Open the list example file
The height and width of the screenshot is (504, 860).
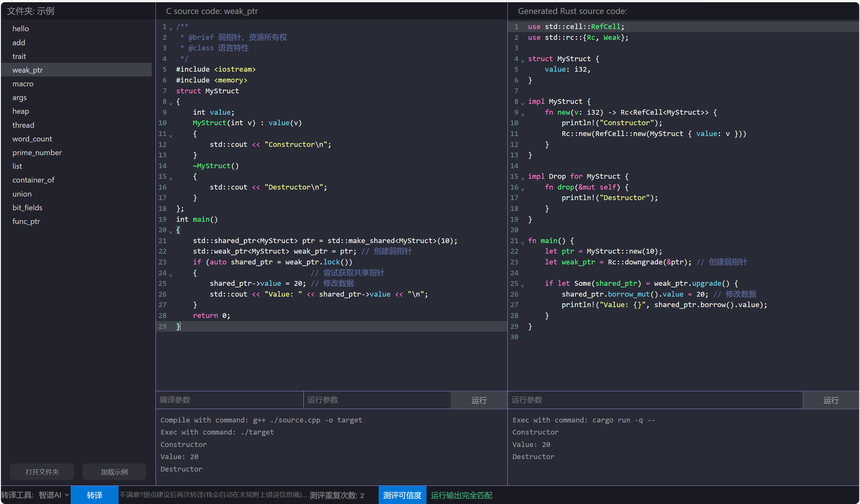[77, 166]
